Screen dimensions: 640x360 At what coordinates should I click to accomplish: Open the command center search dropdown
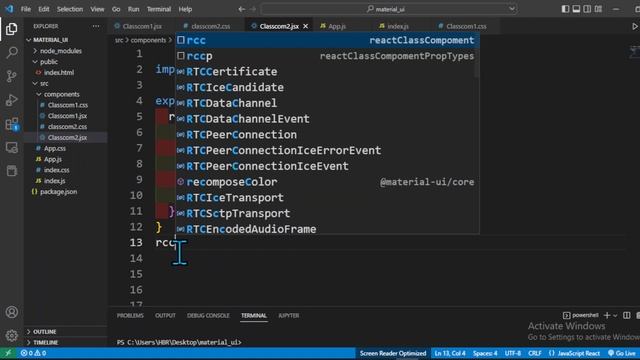(512, 9)
